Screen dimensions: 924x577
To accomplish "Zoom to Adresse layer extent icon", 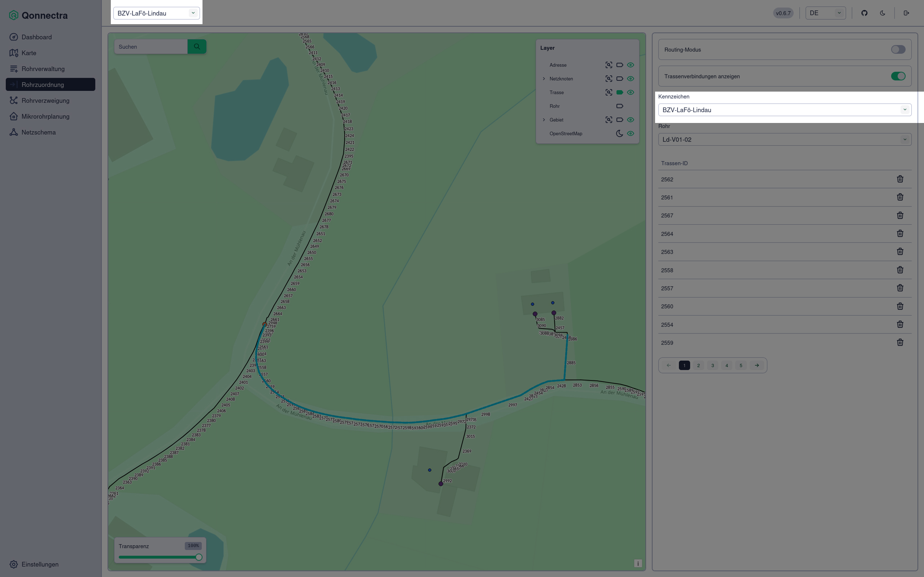I will click(x=609, y=65).
